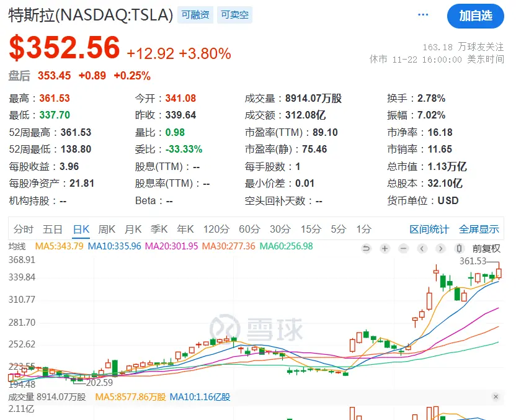Expand the 均线 moving average settings
Screen dimensions: 516x420
[x=17, y=246]
